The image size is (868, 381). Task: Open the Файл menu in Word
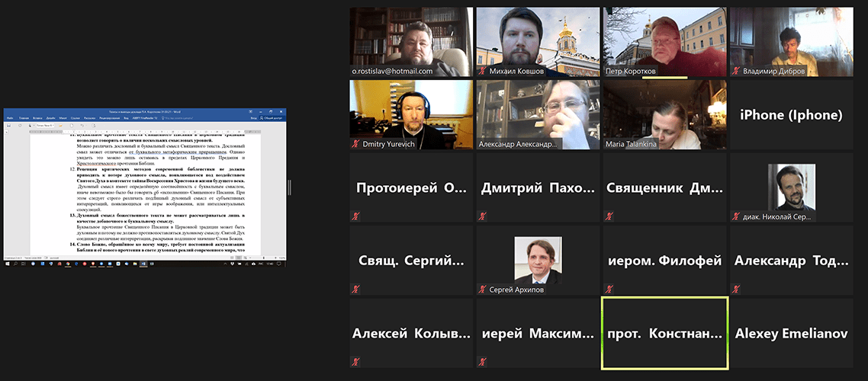[9, 118]
